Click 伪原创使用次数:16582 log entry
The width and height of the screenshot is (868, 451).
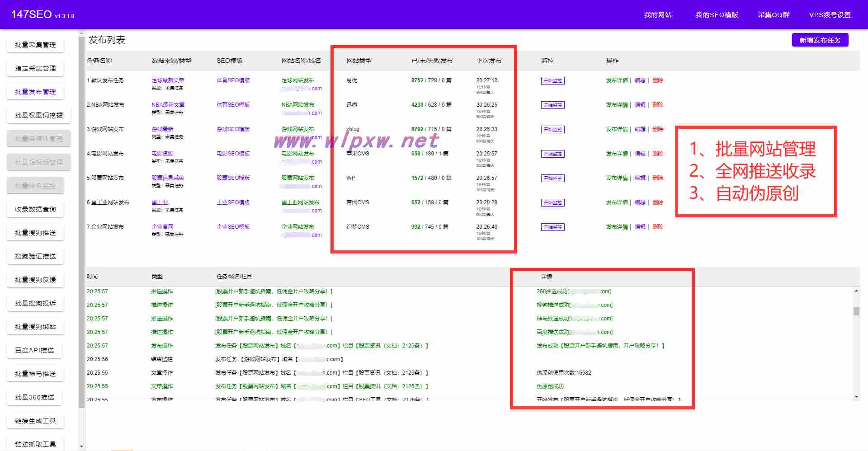pos(564,373)
